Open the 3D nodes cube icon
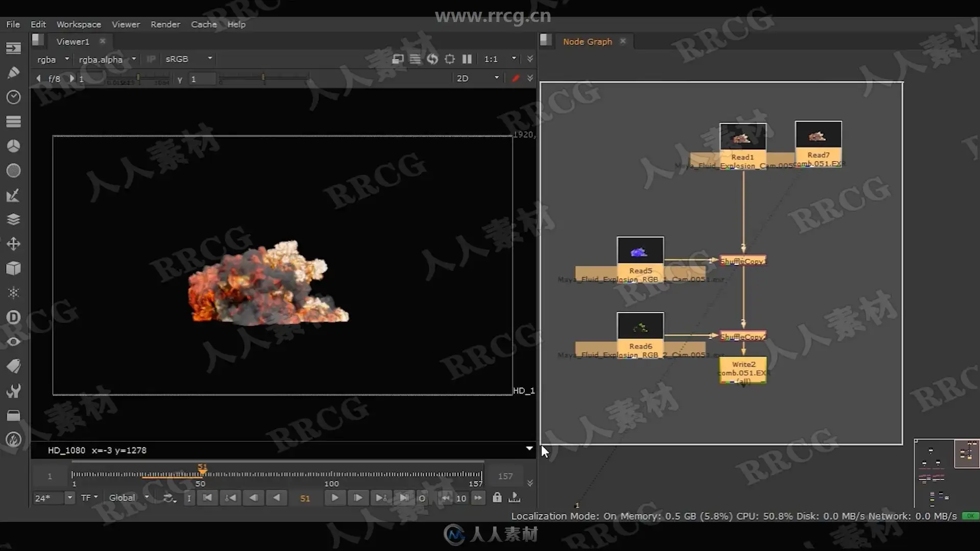980x551 pixels. click(x=13, y=268)
